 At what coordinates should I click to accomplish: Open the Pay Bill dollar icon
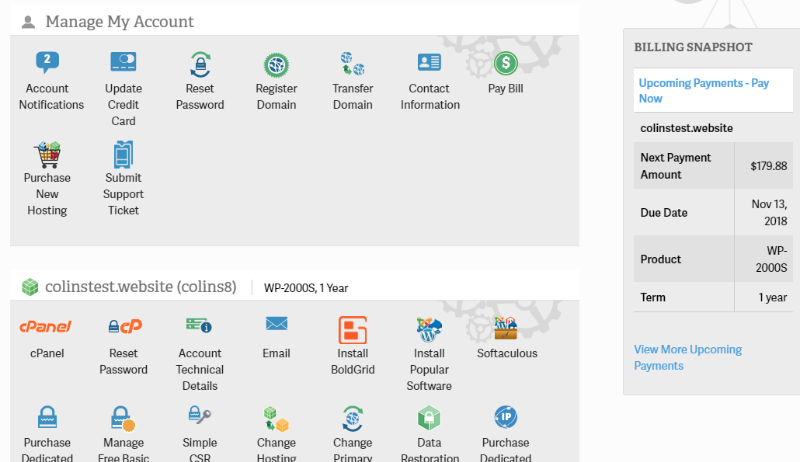click(506, 63)
